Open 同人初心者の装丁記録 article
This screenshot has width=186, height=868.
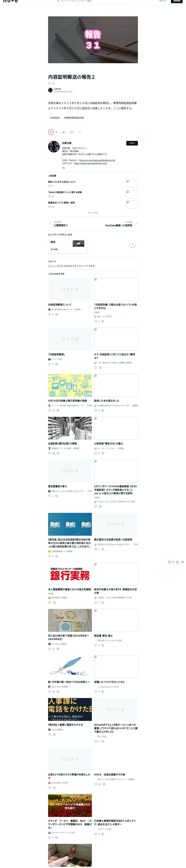[69, 637]
